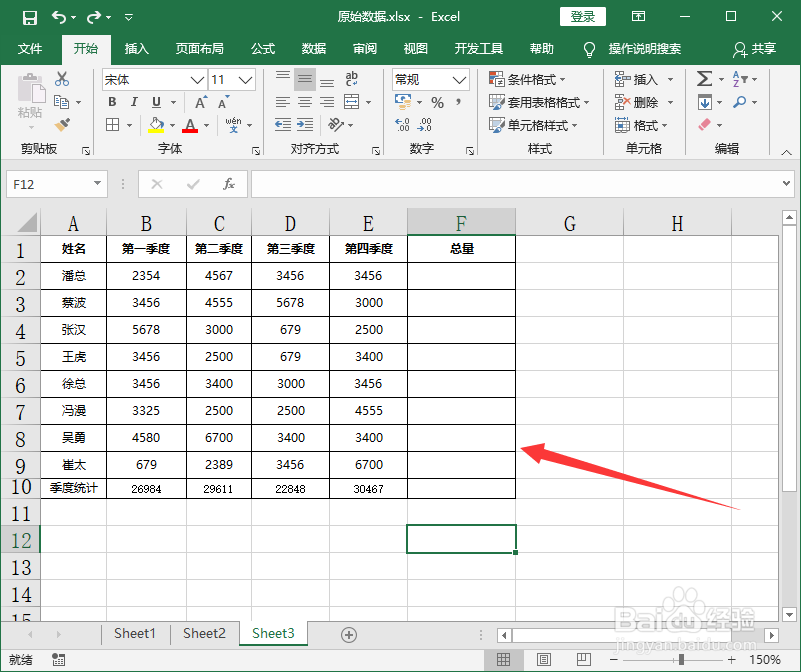The height and width of the screenshot is (672, 801).
Task: Open 条件格式 conditional formatting menu
Action: 527,79
